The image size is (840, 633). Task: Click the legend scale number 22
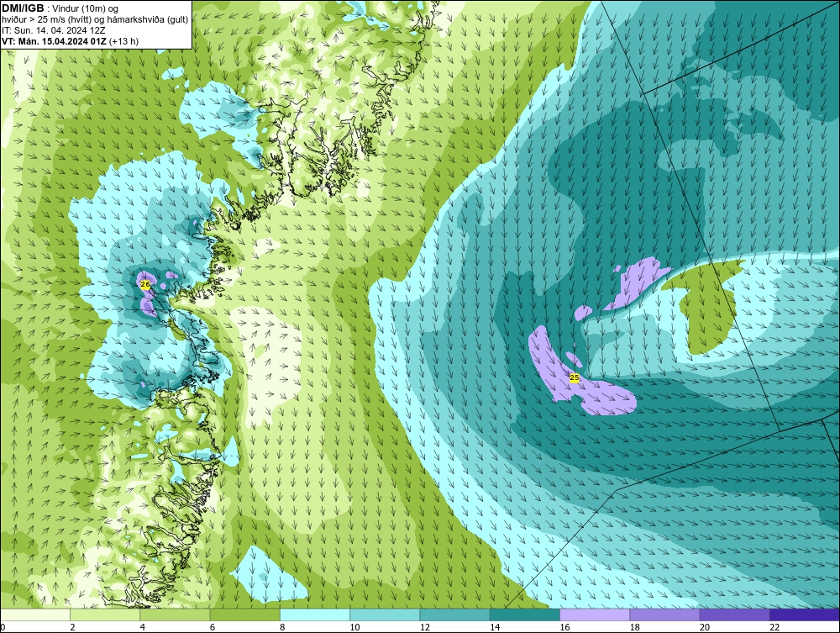tap(774, 628)
